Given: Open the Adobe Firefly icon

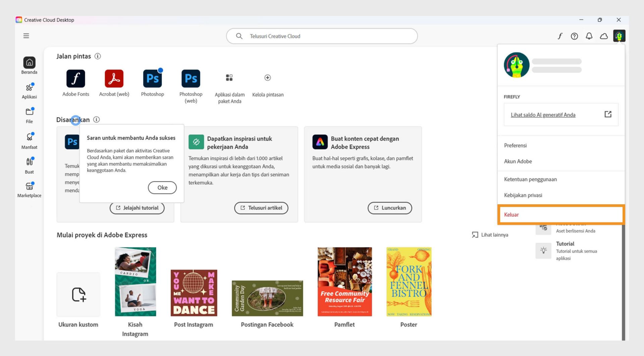Looking at the screenshot, I should [x=560, y=36].
